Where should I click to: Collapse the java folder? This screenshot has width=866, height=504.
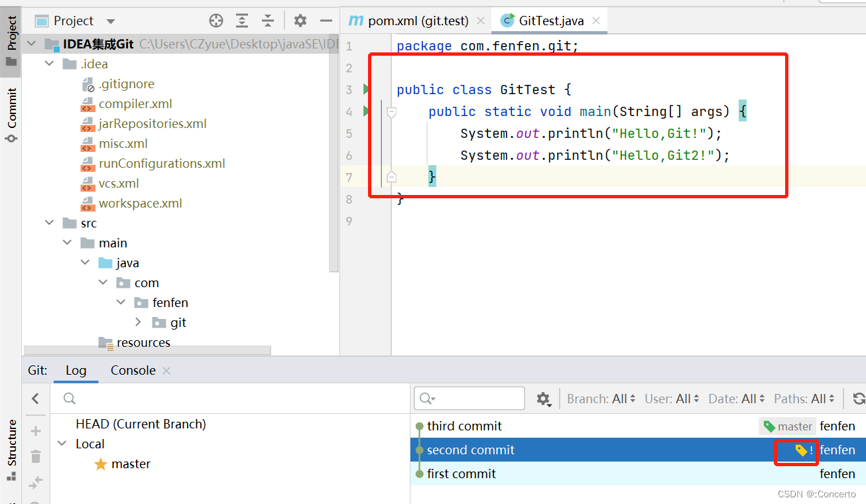click(86, 263)
